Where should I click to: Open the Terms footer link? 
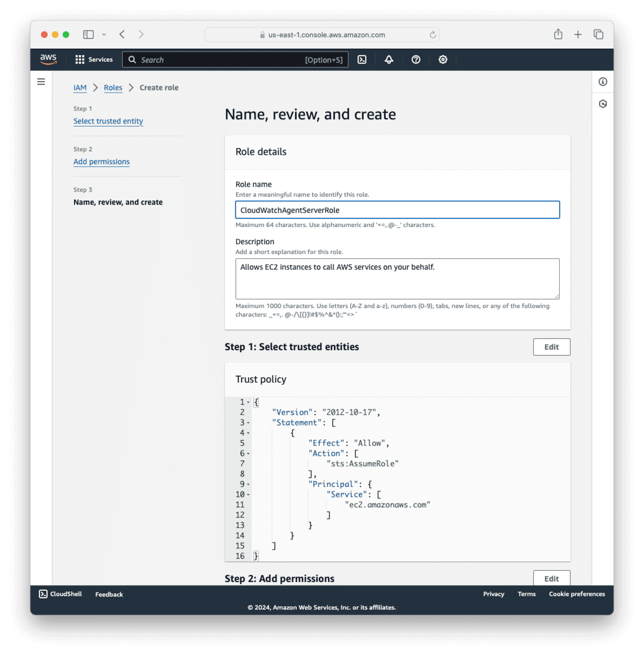tap(526, 594)
